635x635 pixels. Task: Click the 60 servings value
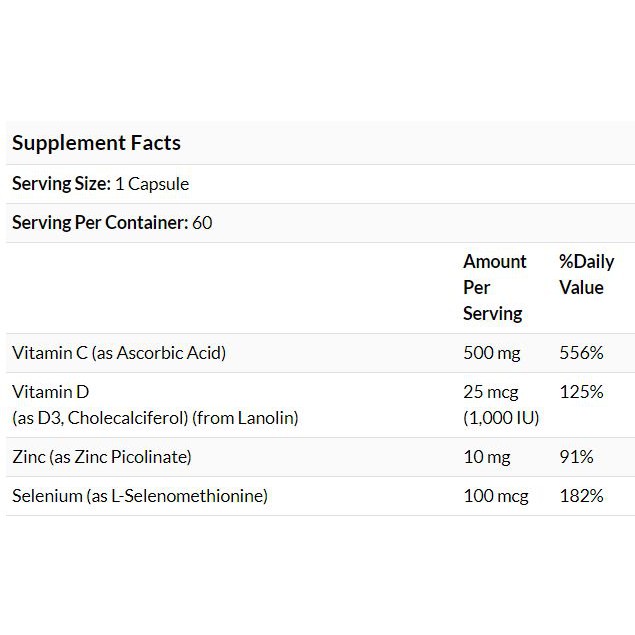tap(202, 223)
